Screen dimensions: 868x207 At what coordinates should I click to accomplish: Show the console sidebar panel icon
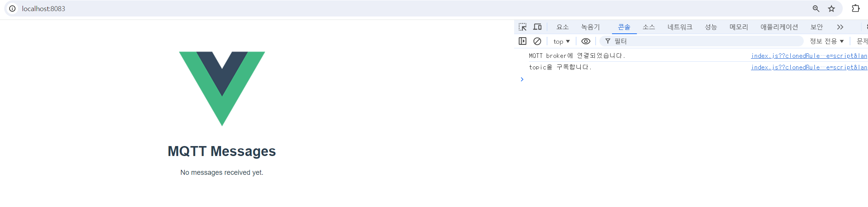[523, 41]
